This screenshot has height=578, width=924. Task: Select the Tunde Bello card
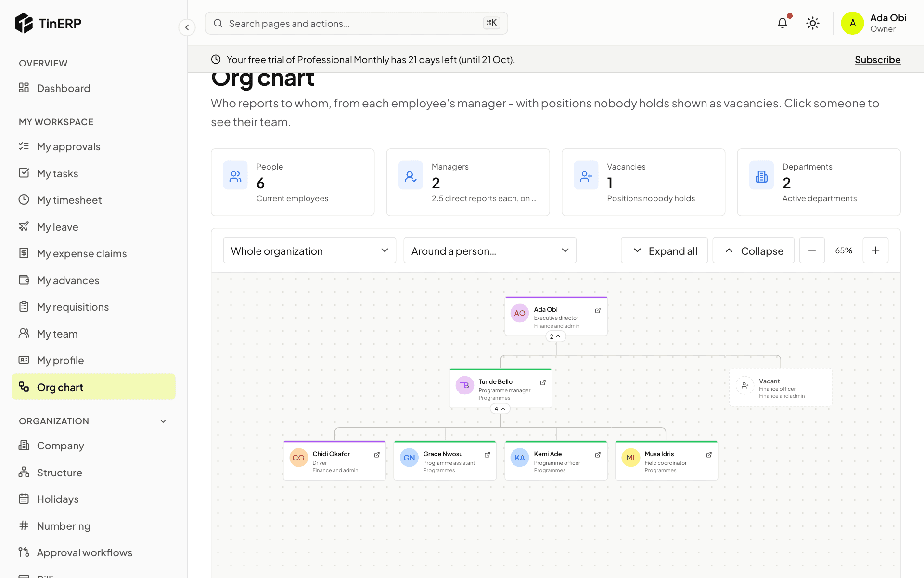pyautogui.click(x=500, y=388)
